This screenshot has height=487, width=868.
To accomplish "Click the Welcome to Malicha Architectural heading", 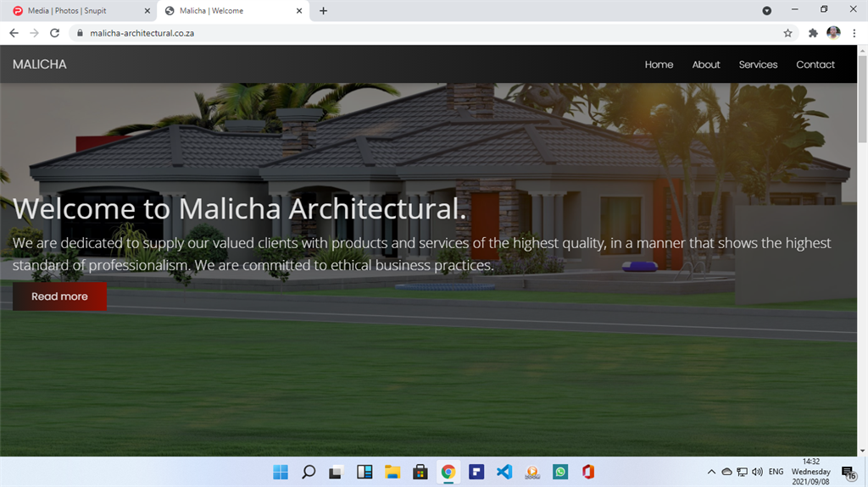I will [x=240, y=208].
